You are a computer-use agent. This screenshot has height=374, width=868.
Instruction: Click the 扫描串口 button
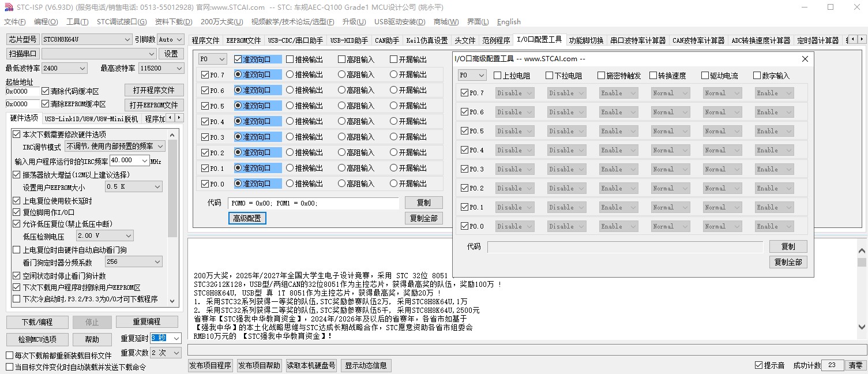tap(23, 54)
